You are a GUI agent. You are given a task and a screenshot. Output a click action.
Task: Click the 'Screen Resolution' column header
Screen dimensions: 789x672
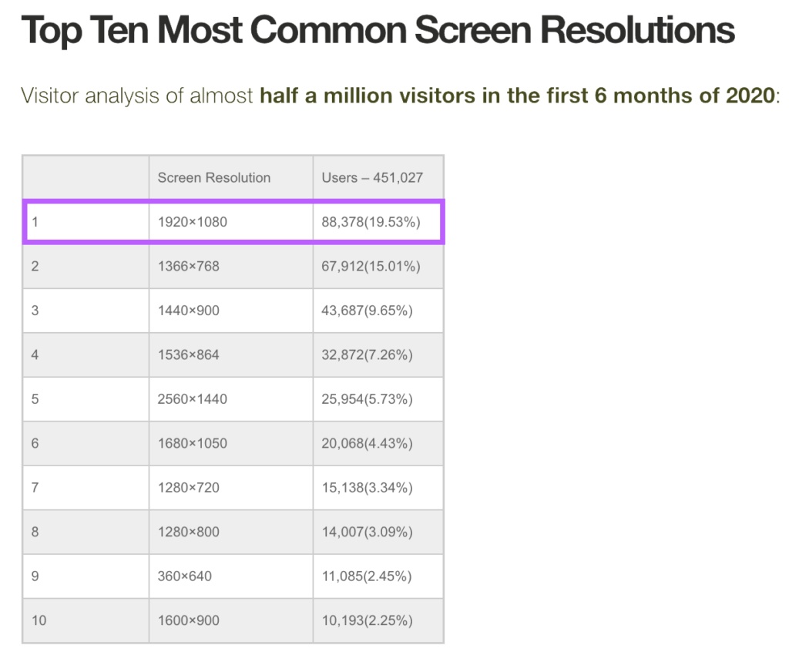coord(214,178)
